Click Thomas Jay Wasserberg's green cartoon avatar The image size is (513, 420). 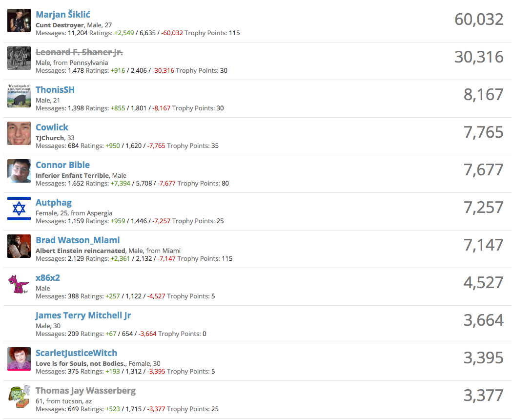tap(19, 397)
